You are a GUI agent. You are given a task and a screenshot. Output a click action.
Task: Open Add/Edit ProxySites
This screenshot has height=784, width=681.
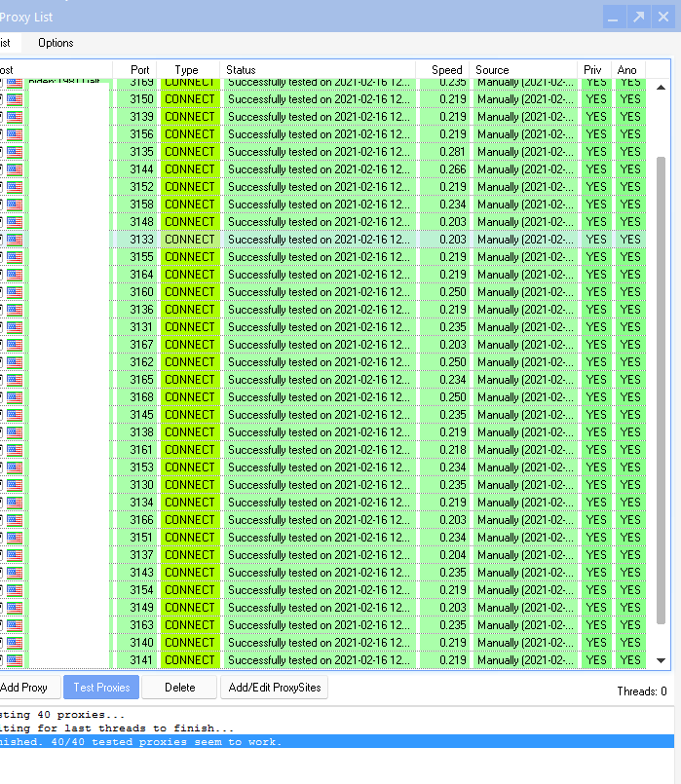(275, 688)
